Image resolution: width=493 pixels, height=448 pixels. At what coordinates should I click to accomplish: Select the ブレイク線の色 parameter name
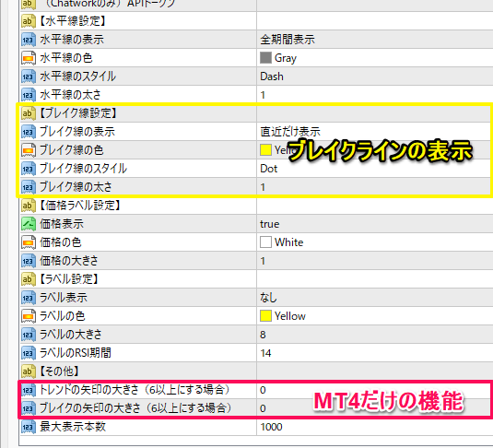[72, 150]
